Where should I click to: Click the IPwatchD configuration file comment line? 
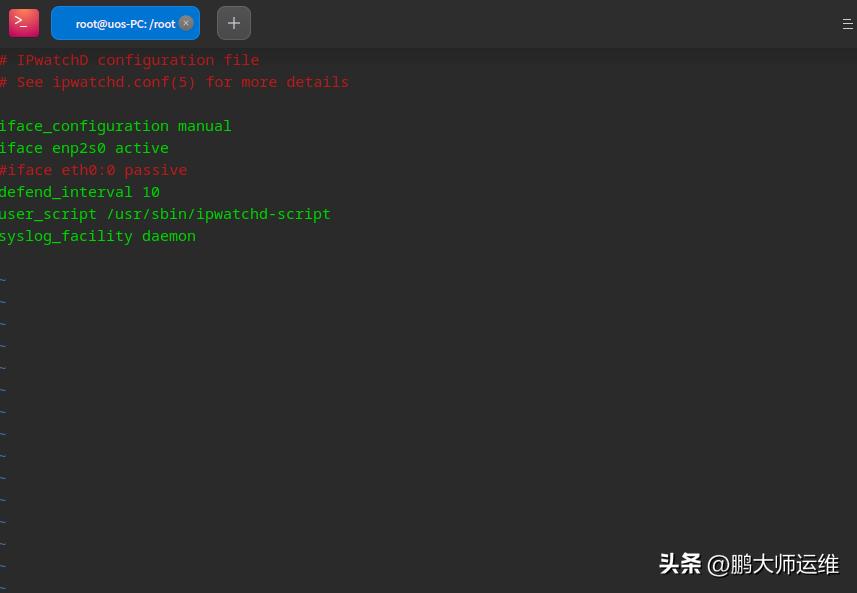pos(129,60)
